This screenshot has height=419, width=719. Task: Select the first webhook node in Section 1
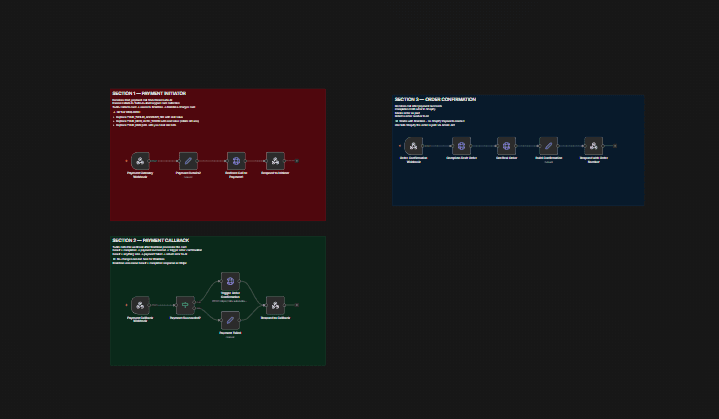pos(140,161)
